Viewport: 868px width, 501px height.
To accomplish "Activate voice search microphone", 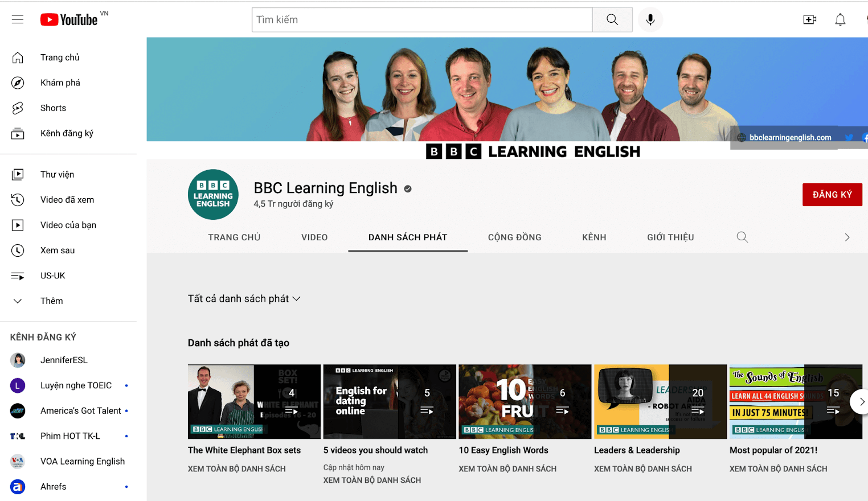I will click(650, 20).
